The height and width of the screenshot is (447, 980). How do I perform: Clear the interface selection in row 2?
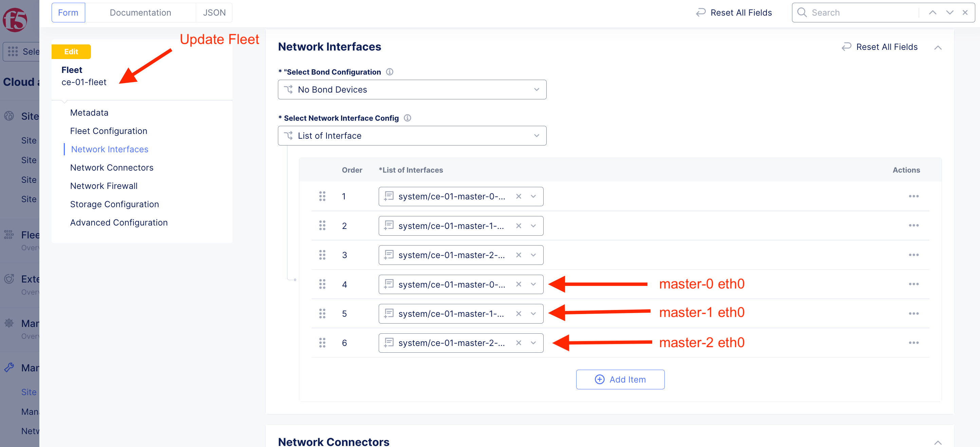pos(519,226)
